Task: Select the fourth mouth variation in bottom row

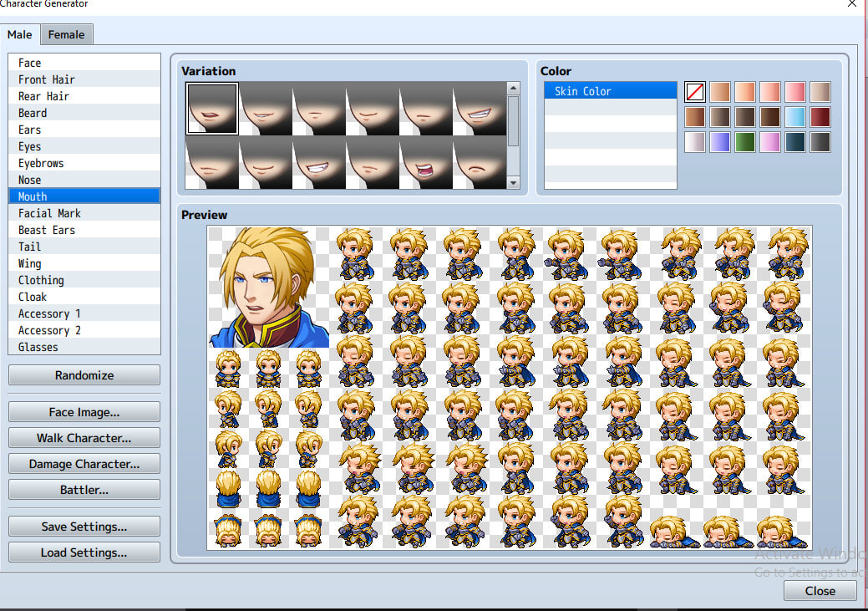Action: [373, 162]
